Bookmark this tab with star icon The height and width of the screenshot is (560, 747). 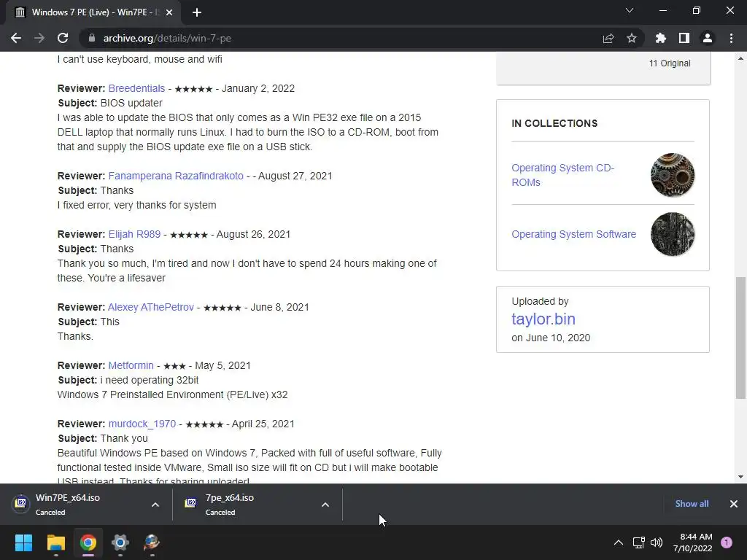click(x=632, y=38)
